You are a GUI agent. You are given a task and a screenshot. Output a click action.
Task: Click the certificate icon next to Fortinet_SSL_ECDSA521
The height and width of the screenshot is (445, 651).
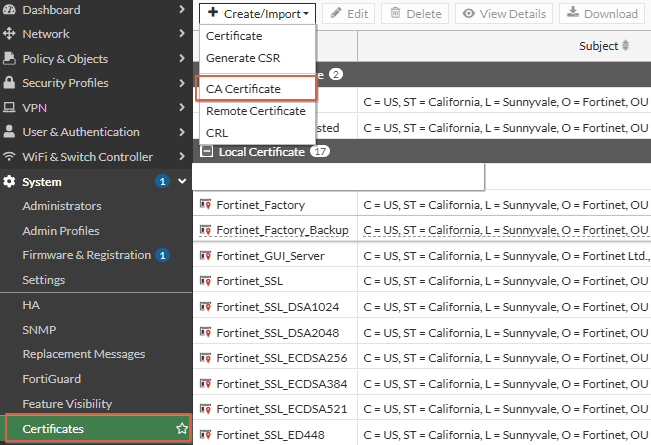[206, 409]
